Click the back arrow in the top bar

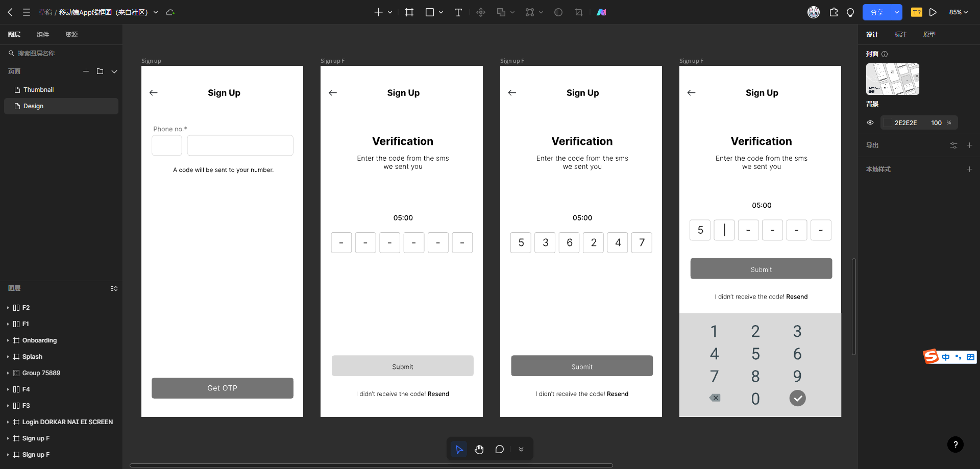pyautogui.click(x=10, y=12)
